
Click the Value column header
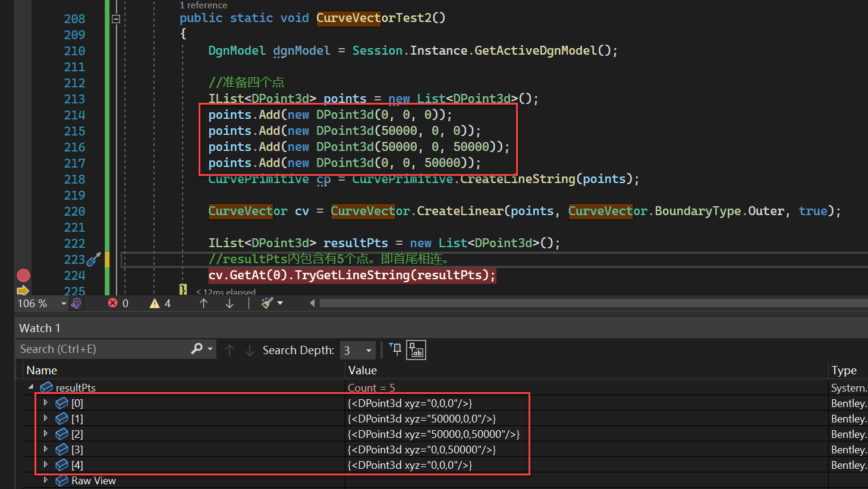[363, 370]
